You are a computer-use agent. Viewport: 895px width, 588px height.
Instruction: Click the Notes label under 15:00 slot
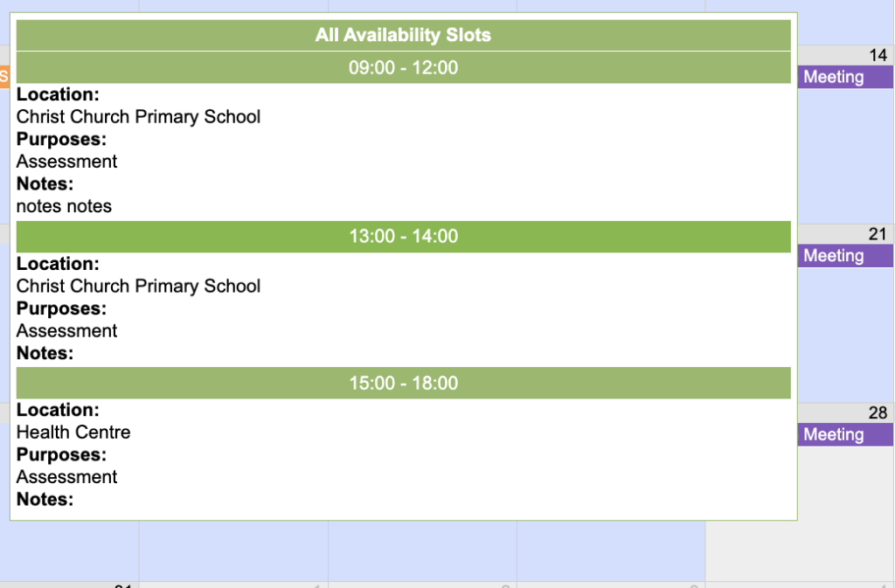[45, 499]
